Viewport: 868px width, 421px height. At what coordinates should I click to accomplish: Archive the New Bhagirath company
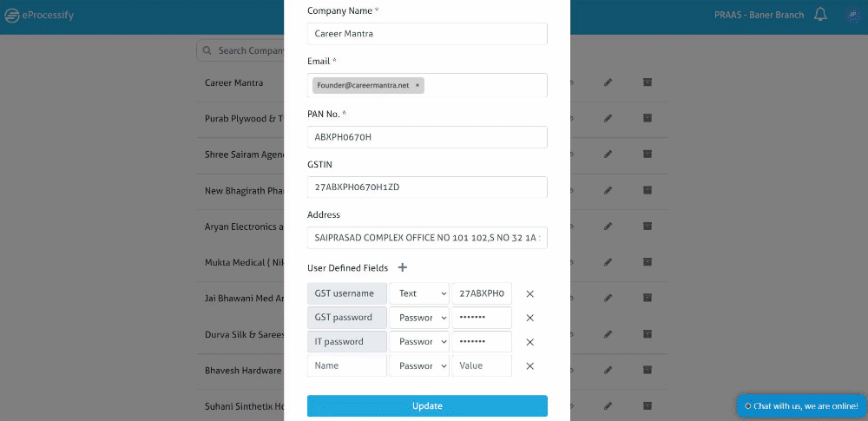coord(648,190)
